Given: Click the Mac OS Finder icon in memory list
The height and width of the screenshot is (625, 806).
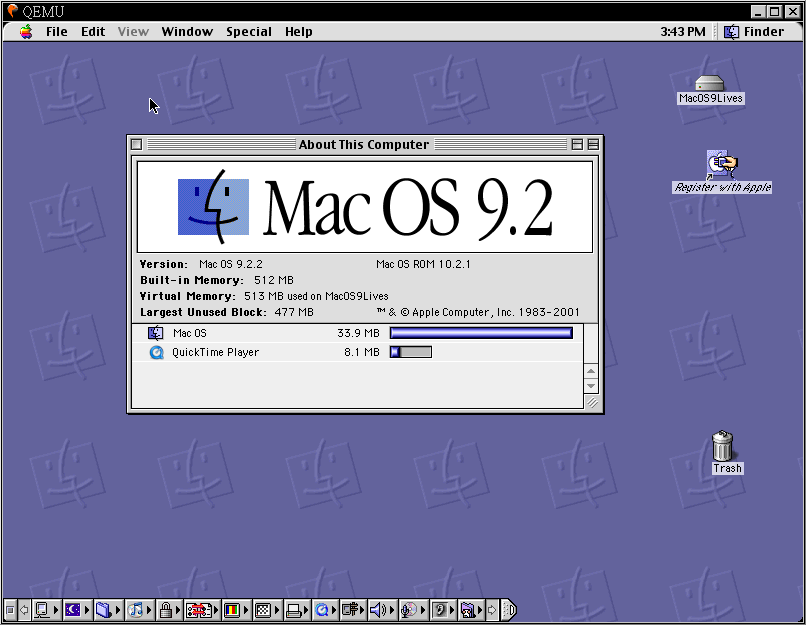Looking at the screenshot, I should pyautogui.click(x=156, y=333).
